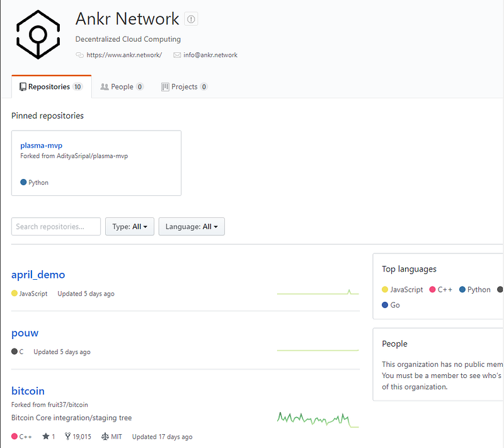This screenshot has width=504, height=448.
Task: Open the bitcoin repository
Action: (28, 391)
